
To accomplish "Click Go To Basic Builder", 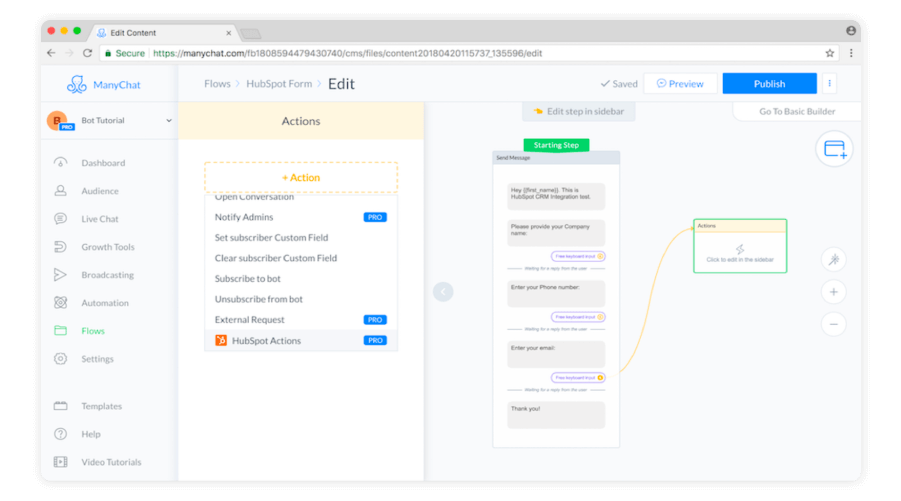I will [797, 111].
